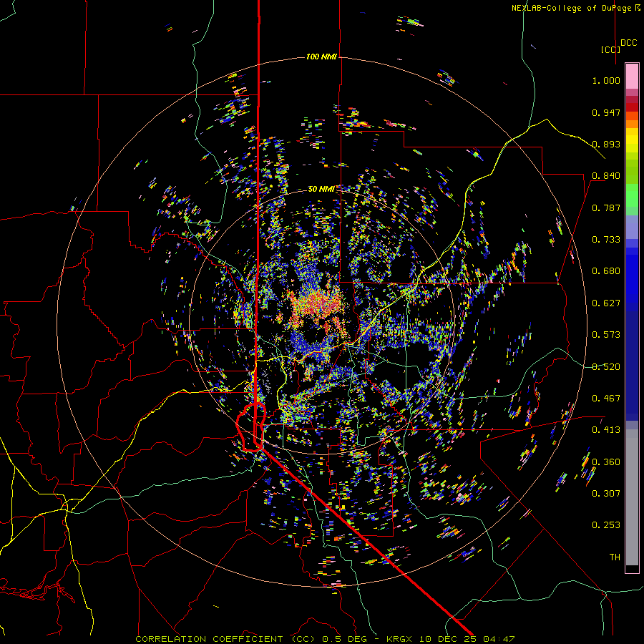The height and width of the screenshot is (644, 644).
Task: Click the thick red closed polygon outline
Action: (x=251, y=427)
